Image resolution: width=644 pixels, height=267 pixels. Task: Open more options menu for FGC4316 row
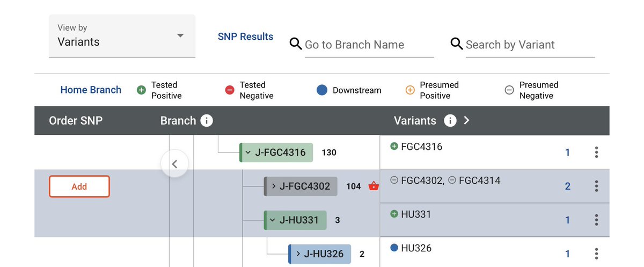point(596,153)
